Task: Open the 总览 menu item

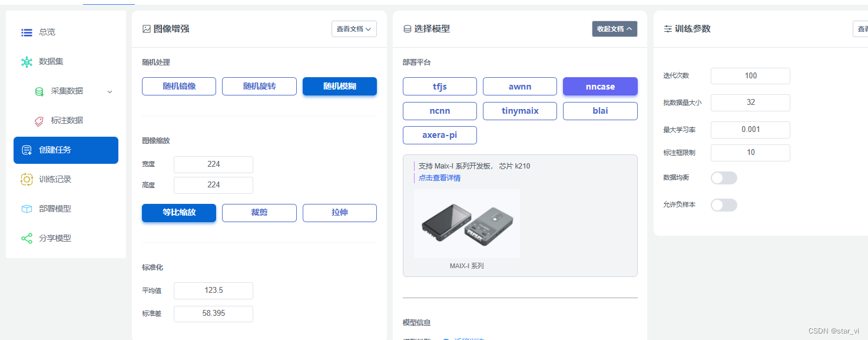Action: [66, 32]
